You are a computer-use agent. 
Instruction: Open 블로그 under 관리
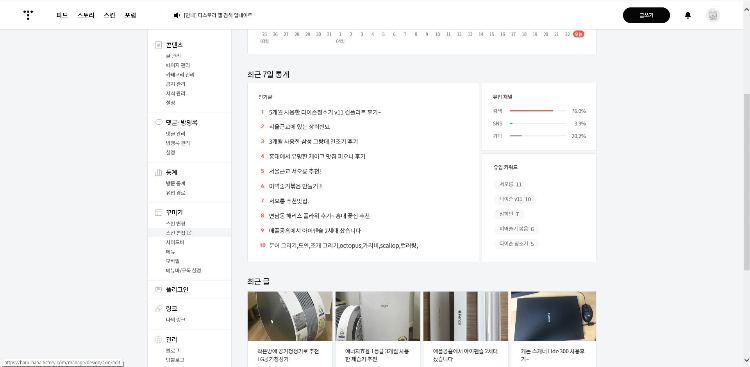click(x=172, y=350)
